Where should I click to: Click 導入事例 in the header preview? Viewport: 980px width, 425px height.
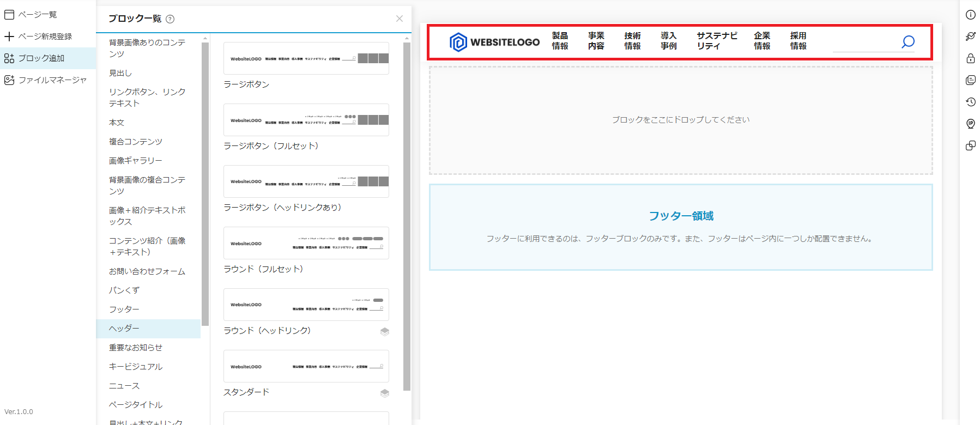(x=669, y=41)
